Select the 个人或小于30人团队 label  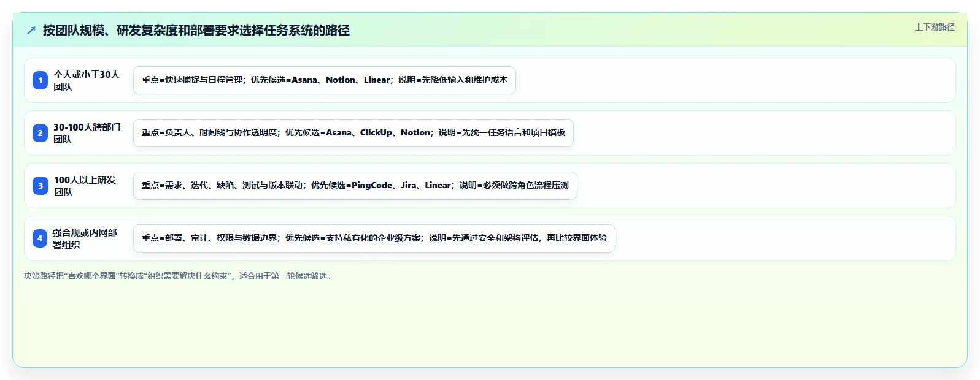pyautogui.click(x=87, y=80)
